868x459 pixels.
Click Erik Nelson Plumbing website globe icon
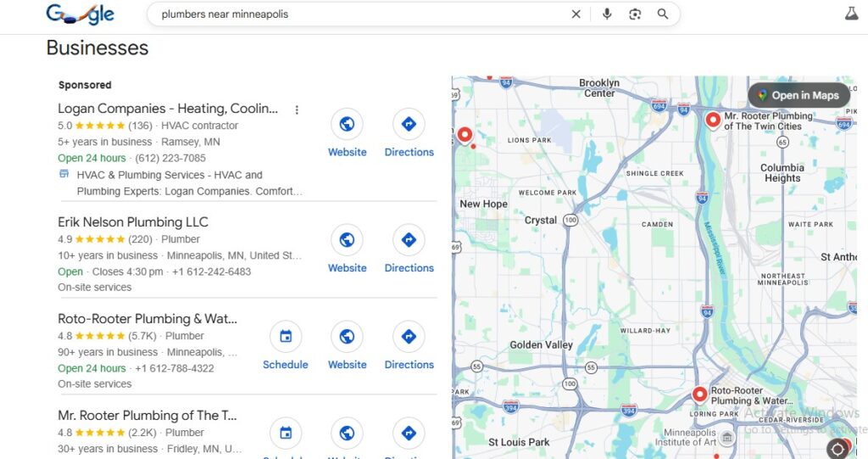(x=347, y=239)
